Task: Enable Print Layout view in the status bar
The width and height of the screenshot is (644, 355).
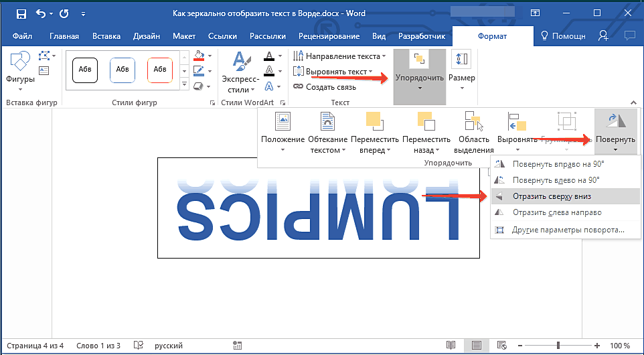Action: pos(476,346)
